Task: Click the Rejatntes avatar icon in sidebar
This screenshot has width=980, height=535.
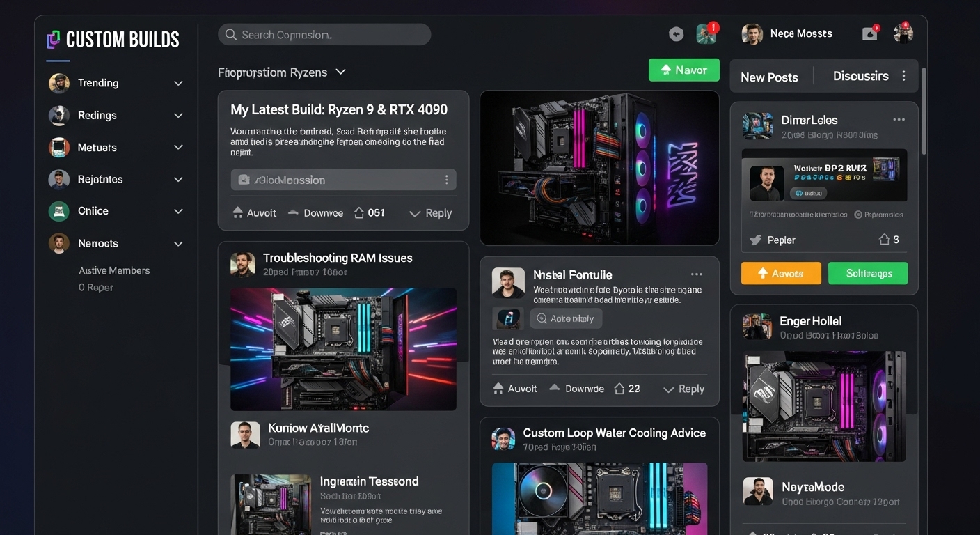Action: (x=59, y=179)
